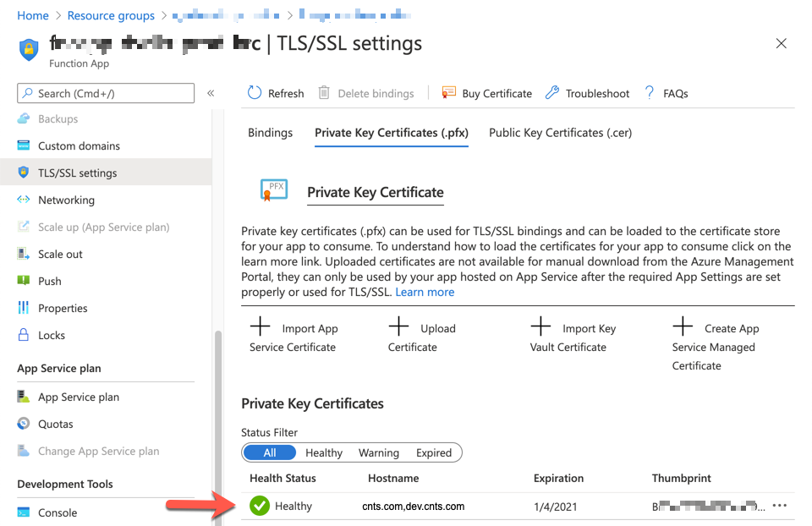Click the plus icon for Upload Certificate
812x526 pixels.
pyautogui.click(x=398, y=326)
